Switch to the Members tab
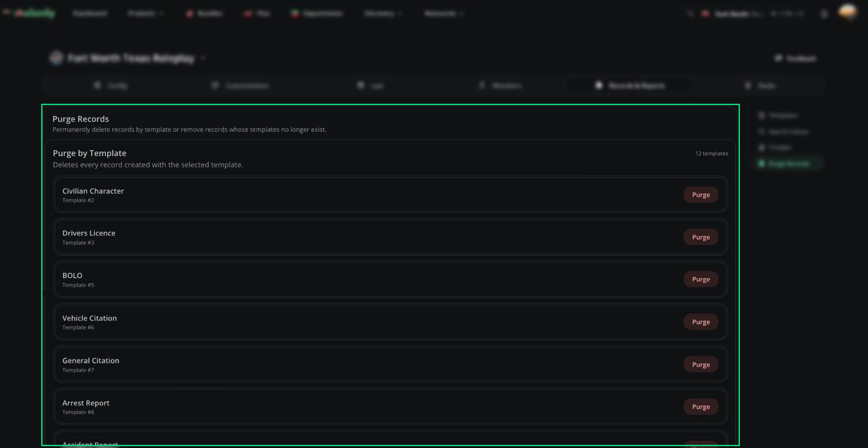 (x=501, y=85)
